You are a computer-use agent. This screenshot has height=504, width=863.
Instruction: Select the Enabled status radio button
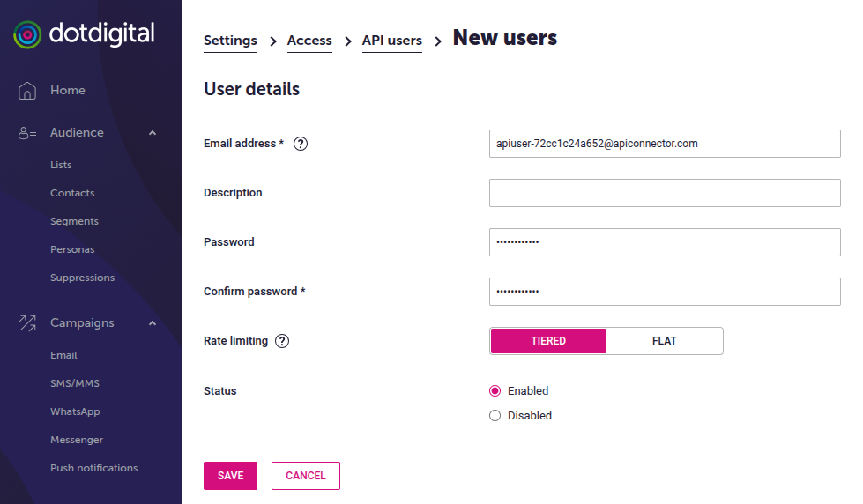coord(495,390)
